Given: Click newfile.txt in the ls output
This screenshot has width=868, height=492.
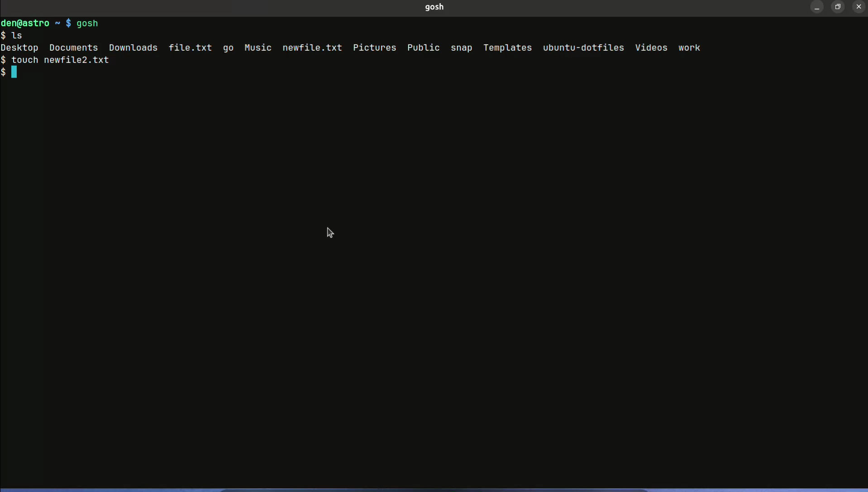Looking at the screenshot, I should (x=312, y=48).
